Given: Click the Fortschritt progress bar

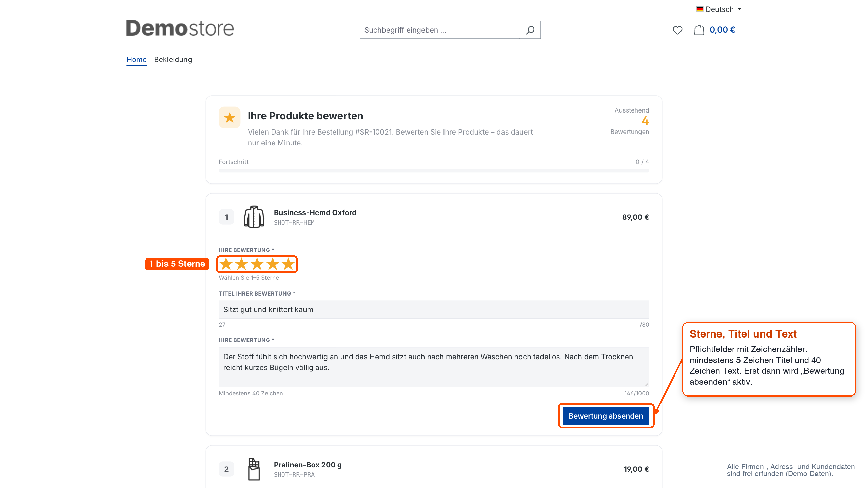Looking at the screenshot, I should tap(434, 171).
